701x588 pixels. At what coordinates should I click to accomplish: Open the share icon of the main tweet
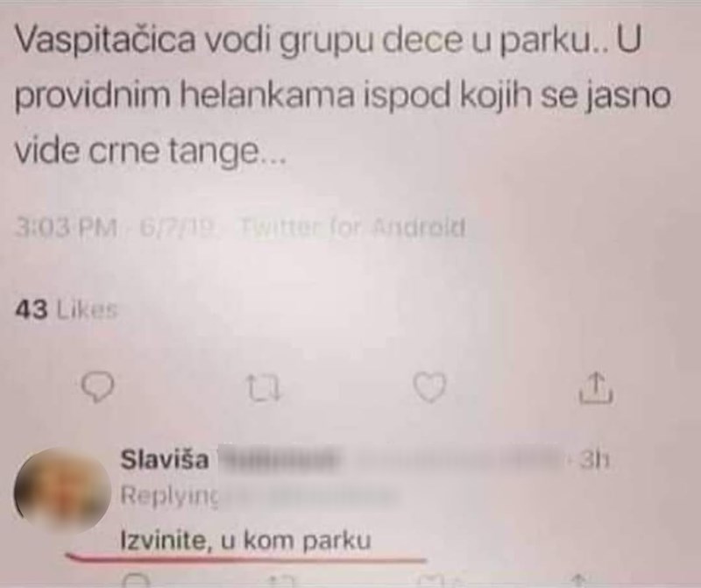coord(597,388)
